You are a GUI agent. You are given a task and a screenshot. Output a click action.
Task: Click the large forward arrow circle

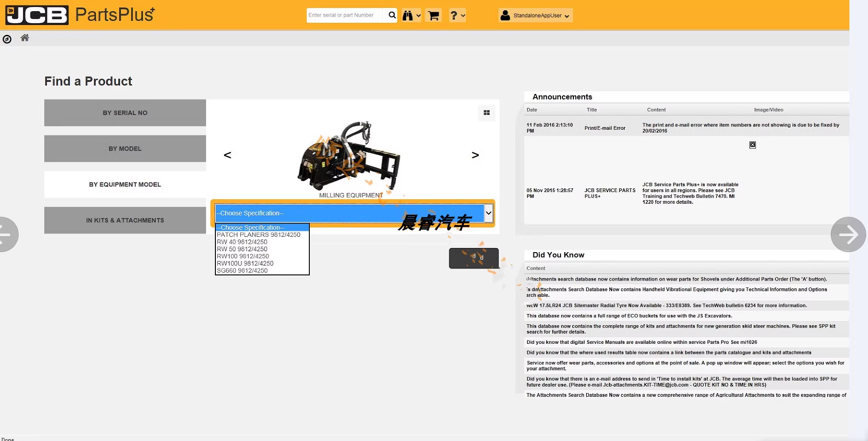[848, 234]
